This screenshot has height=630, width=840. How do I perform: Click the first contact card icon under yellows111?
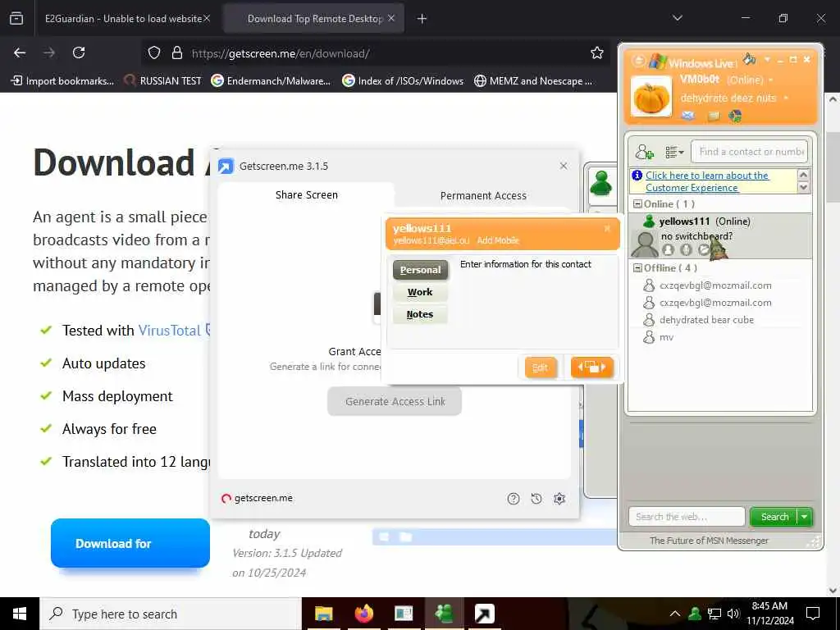coord(668,249)
